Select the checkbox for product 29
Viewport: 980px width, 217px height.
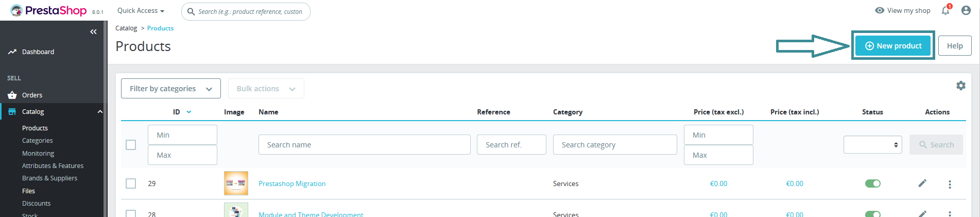[x=131, y=183]
